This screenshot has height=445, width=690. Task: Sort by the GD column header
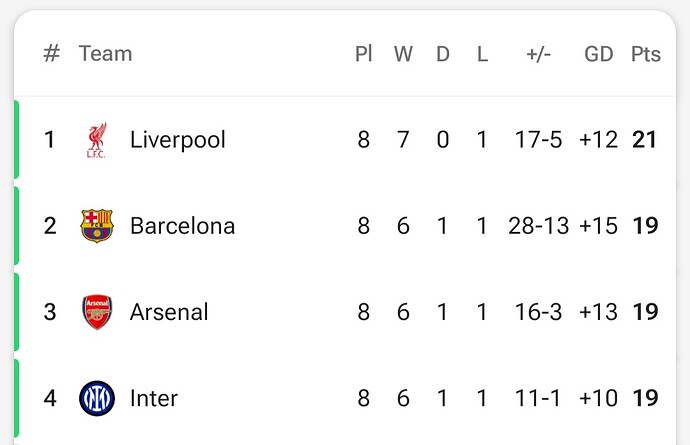[598, 54]
